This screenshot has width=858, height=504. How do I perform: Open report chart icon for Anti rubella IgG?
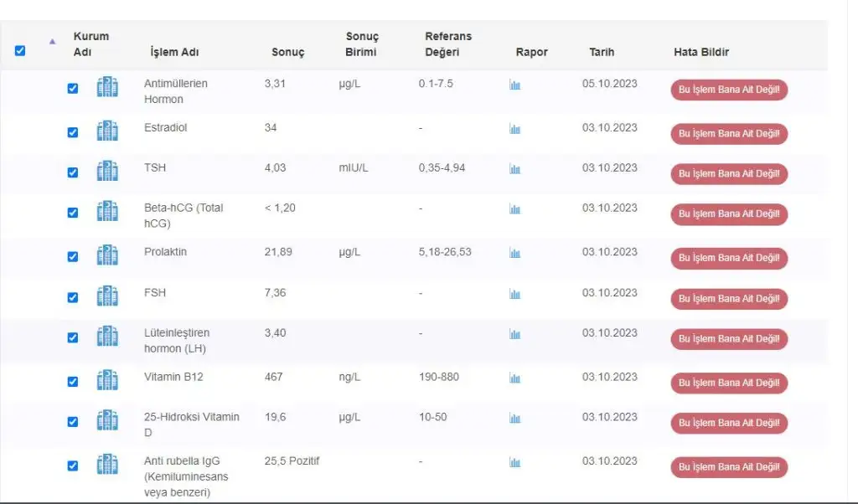click(x=514, y=462)
